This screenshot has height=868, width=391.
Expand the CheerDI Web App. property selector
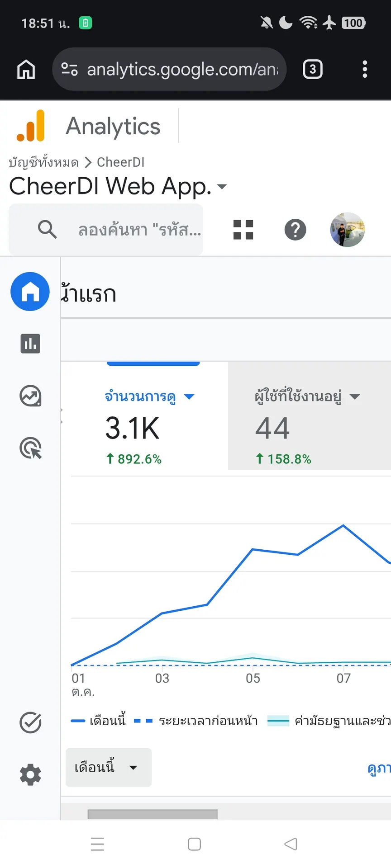click(x=118, y=186)
